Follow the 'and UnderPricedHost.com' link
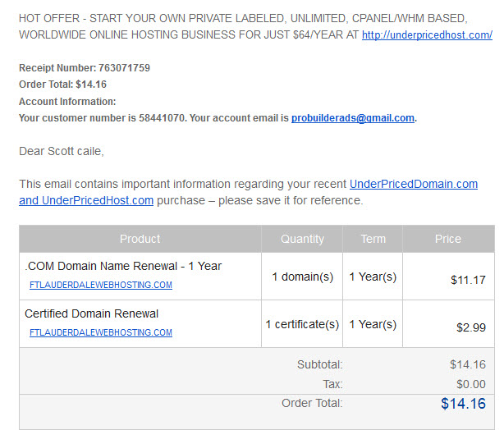This screenshot has width=504, height=430. pos(86,200)
